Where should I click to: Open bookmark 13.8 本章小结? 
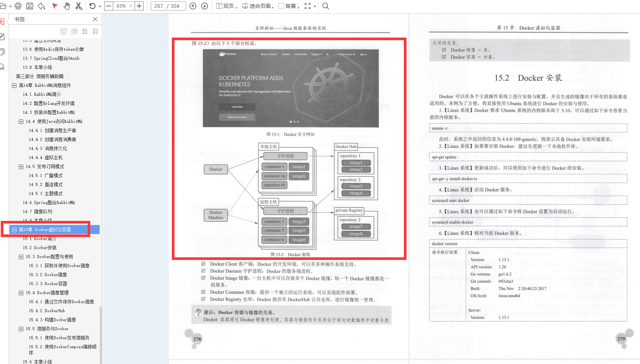37,67
